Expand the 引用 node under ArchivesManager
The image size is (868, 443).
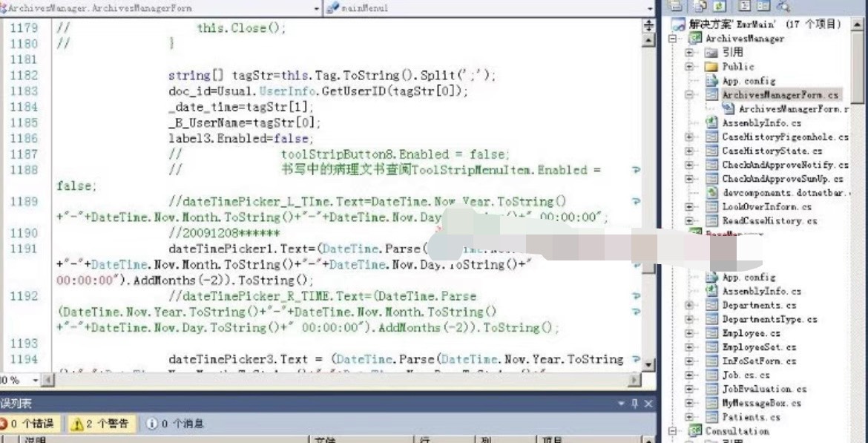tap(690, 53)
